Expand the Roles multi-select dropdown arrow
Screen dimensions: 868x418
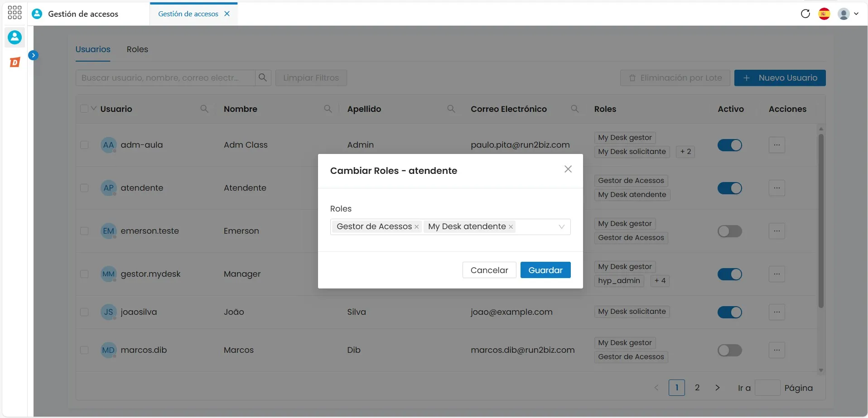tap(562, 227)
